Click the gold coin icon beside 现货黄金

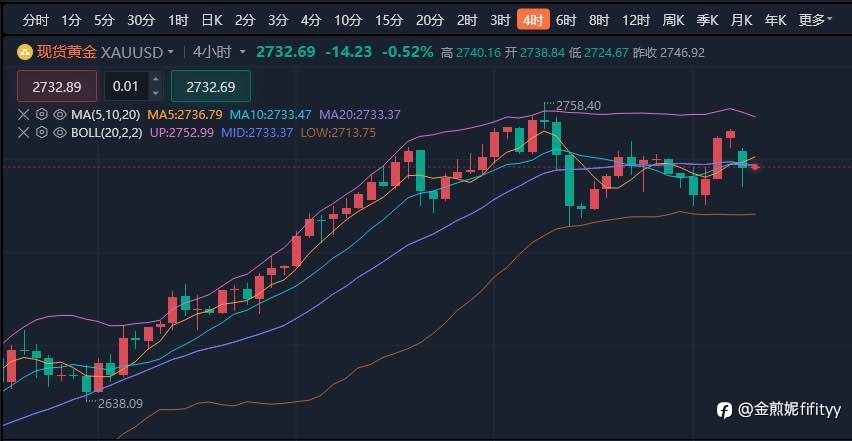25,53
